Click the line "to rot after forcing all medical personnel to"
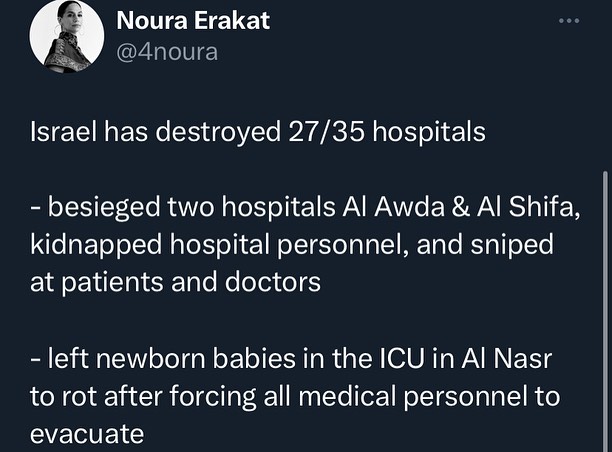Viewport: 612px width, 452px height. tap(294, 396)
